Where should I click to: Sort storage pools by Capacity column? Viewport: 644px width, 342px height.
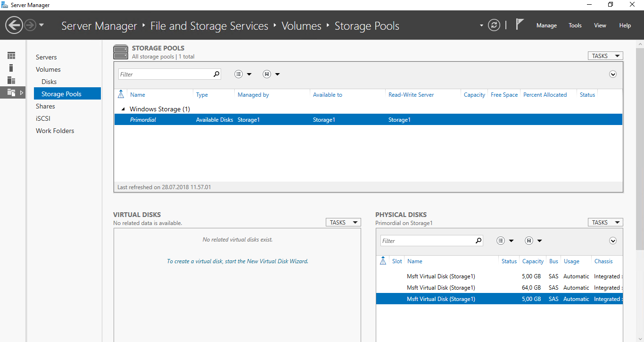point(474,95)
